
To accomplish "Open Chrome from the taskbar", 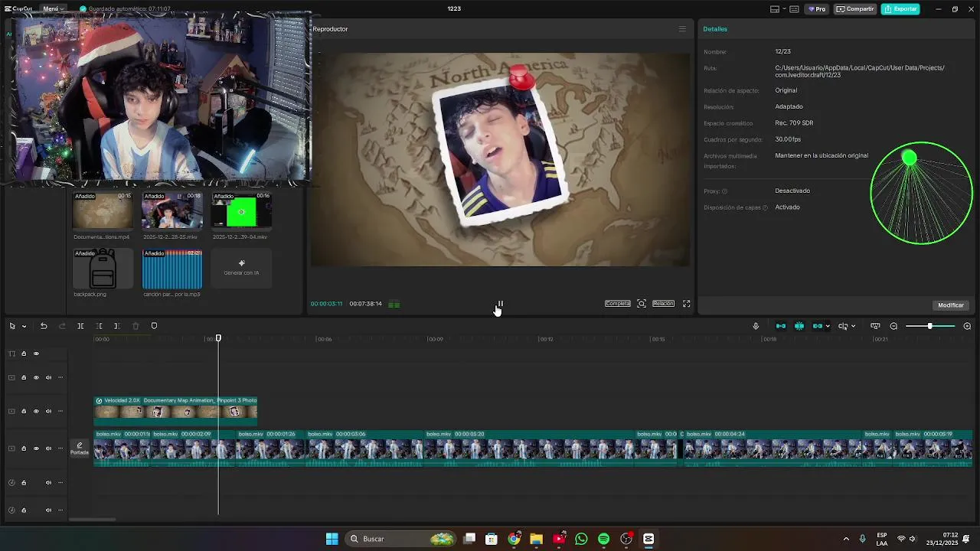I will (514, 539).
